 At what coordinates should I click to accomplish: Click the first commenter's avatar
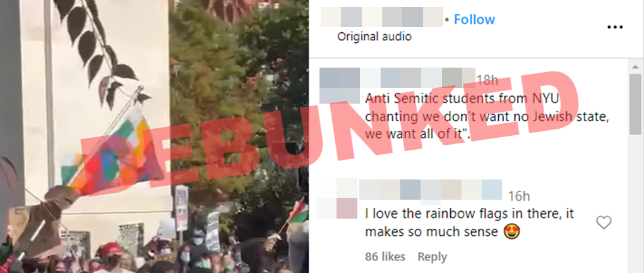[339, 85]
